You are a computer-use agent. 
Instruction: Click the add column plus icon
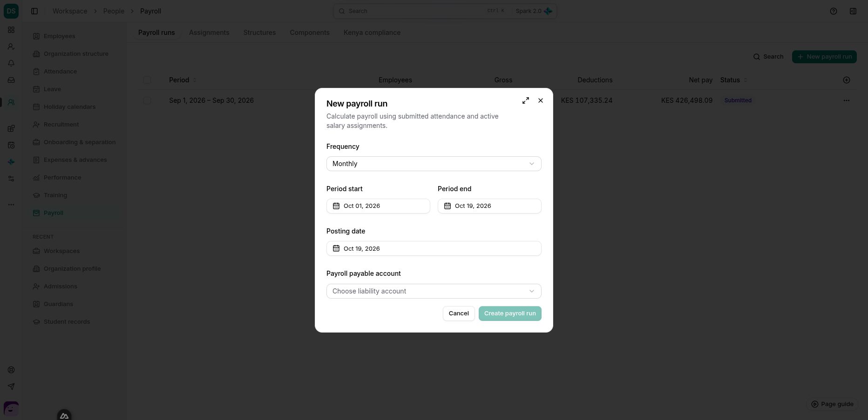(847, 80)
